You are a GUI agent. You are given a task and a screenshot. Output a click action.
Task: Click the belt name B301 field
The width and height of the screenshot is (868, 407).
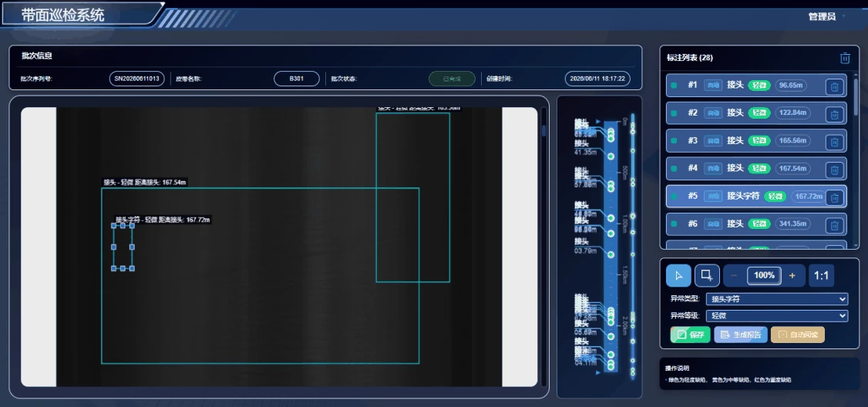(297, 79)
